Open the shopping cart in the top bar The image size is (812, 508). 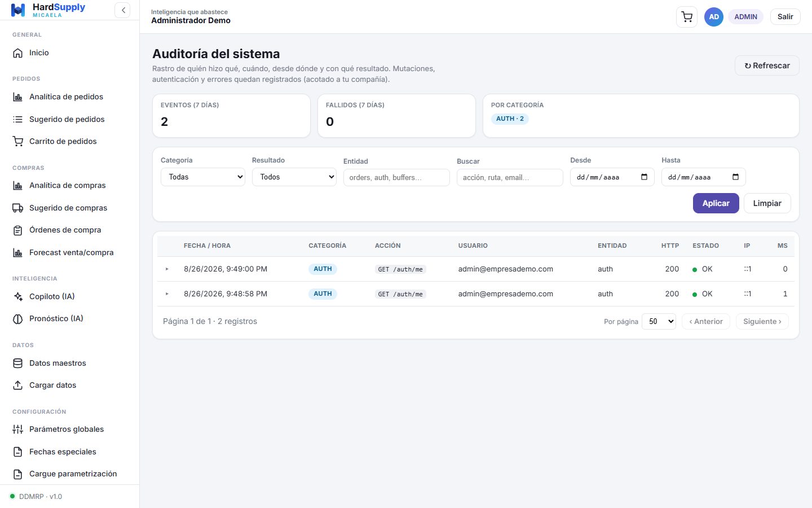(x=687, y=16)
